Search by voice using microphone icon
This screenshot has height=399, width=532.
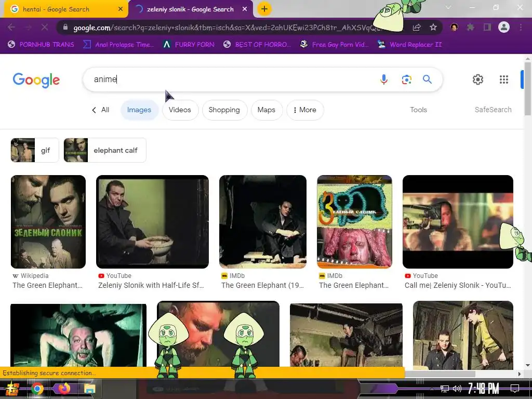pos(384,79)
